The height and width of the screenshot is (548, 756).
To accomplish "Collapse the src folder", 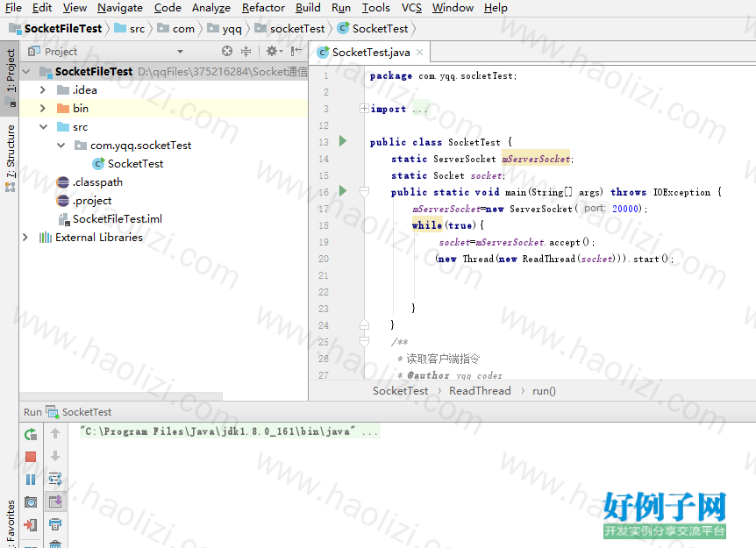I will coord(43,127).
